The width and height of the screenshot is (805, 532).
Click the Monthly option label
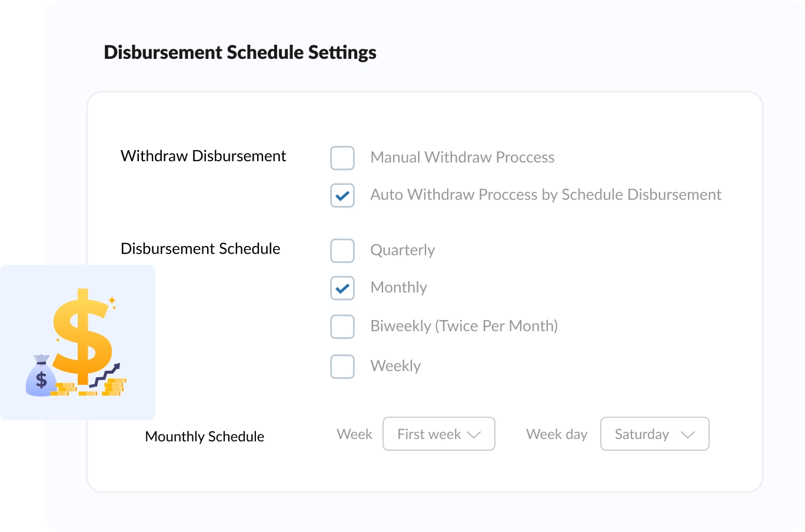[399, 287]
